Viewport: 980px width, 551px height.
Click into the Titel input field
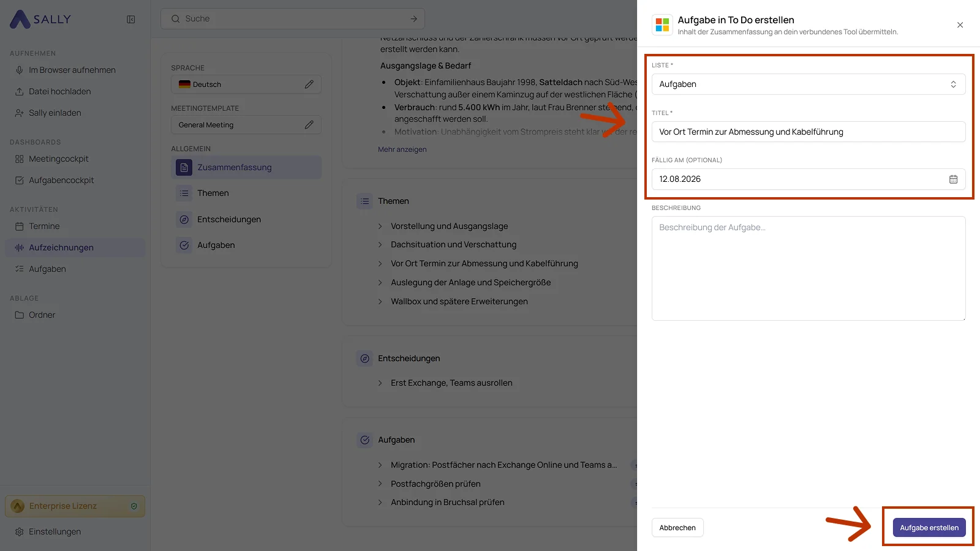809,132
